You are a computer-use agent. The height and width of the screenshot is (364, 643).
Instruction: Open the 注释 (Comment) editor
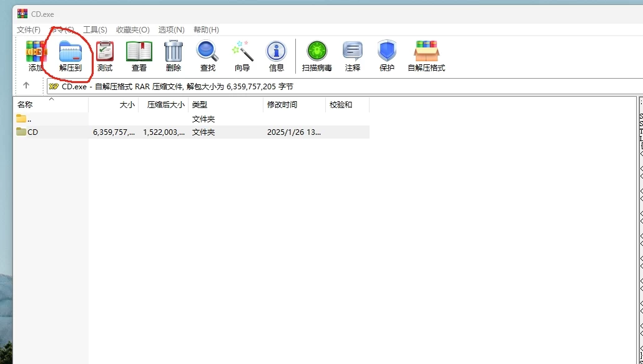[352, 55]
